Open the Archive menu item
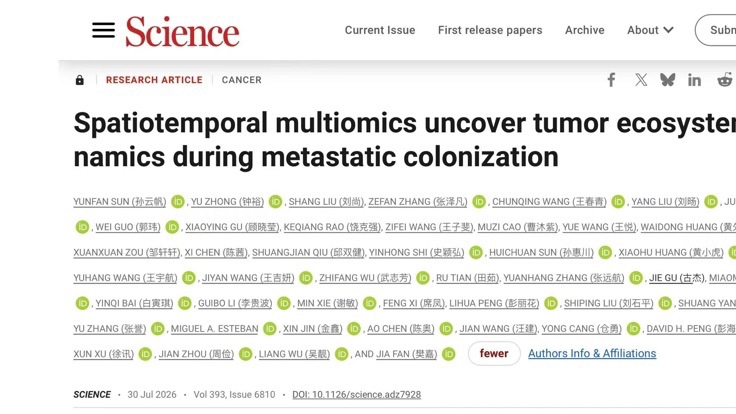Image resolution: width=736 pixels, height=414 pixels. pos(584,30)
